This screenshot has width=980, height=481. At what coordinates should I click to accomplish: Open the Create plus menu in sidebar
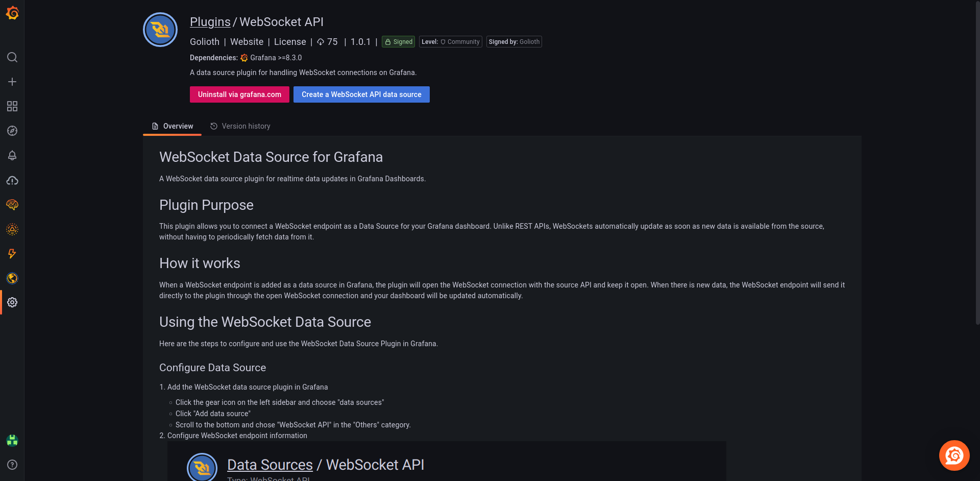coord(12,82)
